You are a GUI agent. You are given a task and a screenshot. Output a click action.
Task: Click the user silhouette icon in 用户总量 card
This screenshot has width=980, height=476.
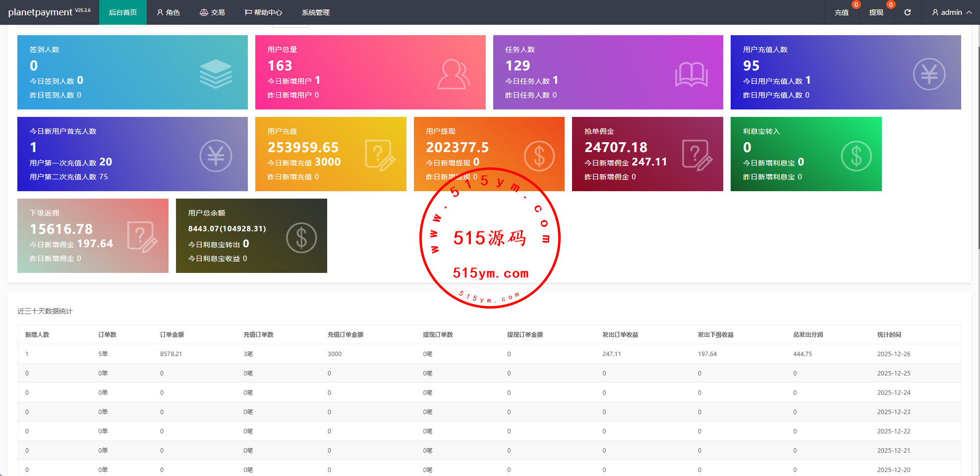click(453, 74)
